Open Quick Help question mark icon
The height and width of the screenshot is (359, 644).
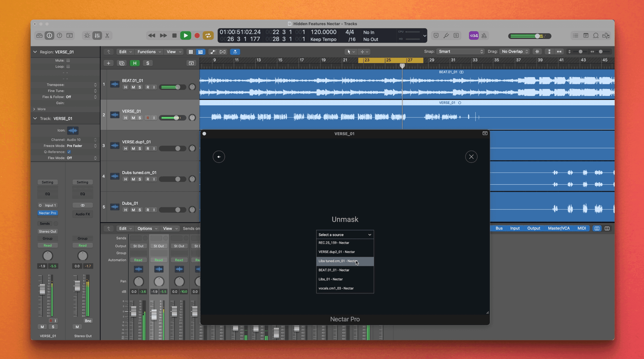(60, 35)
